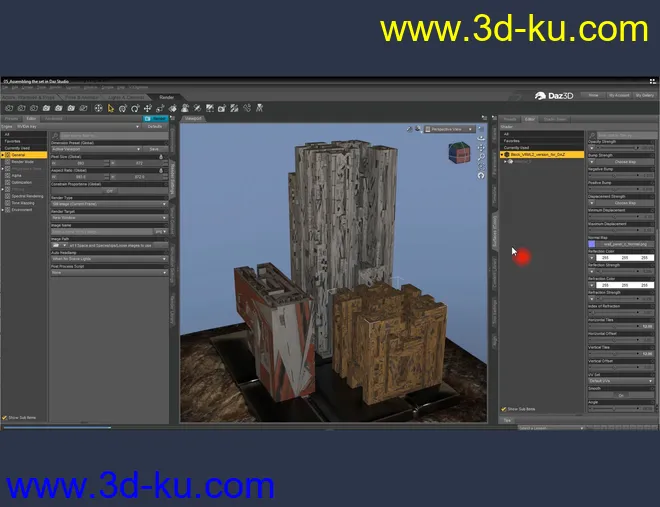Toggle Show Sub Items checkbox in Surfaces pane

coord(503,408)
